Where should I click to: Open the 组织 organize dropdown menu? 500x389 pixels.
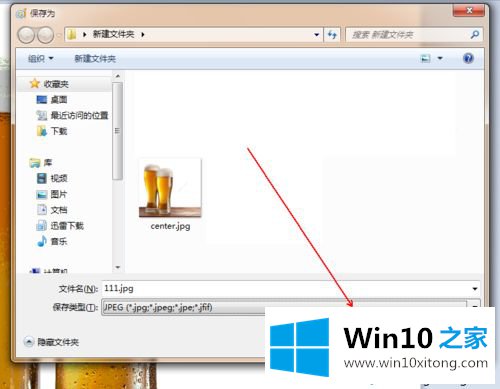tap(41, 59)
